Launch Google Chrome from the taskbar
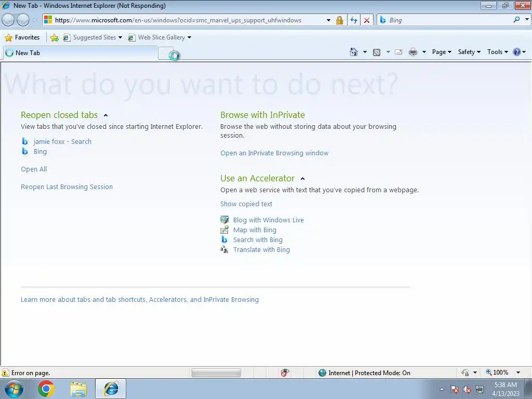The height and width of the screenshot is (399, 532). click(46, 389)
